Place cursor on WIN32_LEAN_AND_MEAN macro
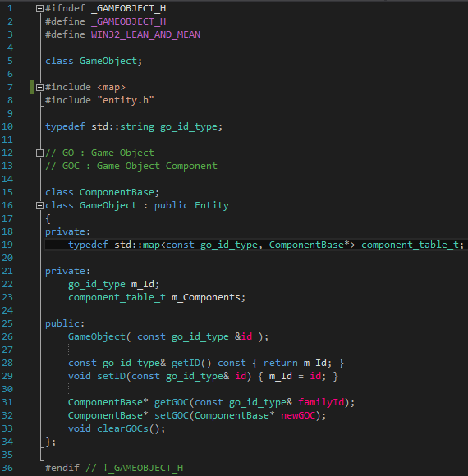The height and width of the screenshot is (476, 468). [x=145, y=34]
